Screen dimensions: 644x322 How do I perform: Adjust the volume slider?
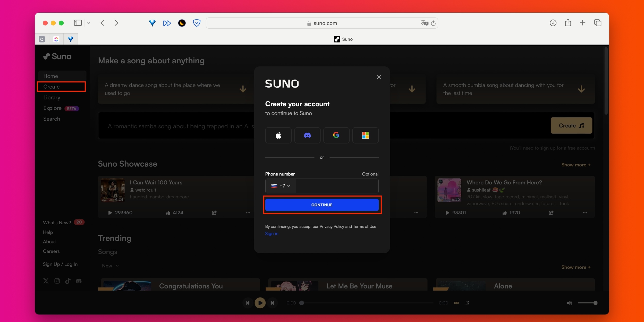(587, 303)
